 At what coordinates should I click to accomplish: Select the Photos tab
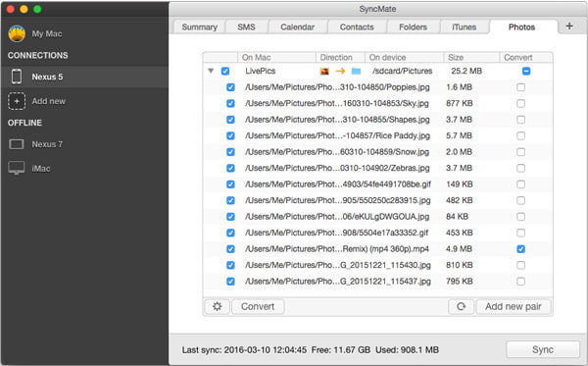click(521, 27)
